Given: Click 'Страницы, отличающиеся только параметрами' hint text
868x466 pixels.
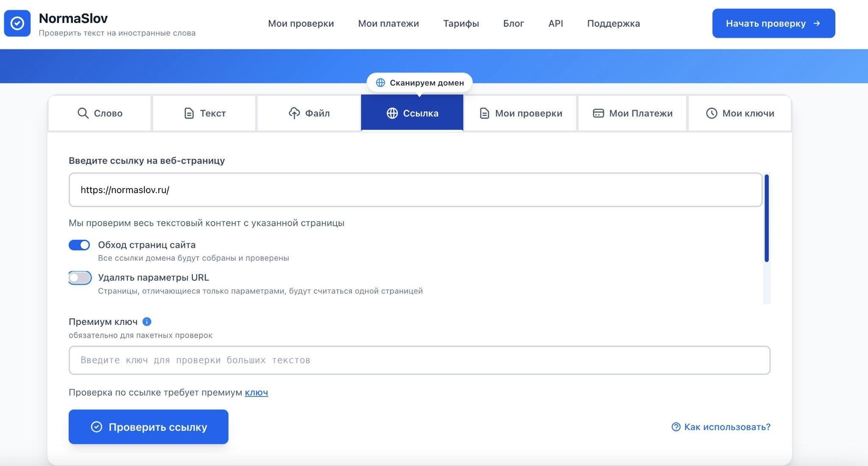Looking at the screenshot, I should [x=260, y=291].
